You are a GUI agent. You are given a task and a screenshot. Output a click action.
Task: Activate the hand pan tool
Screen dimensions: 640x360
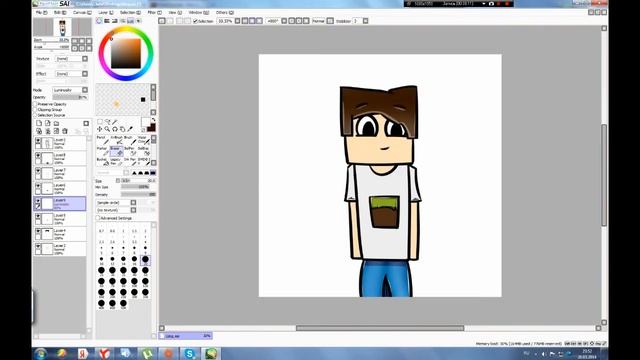pyautogui.click(x=122, y=129)
